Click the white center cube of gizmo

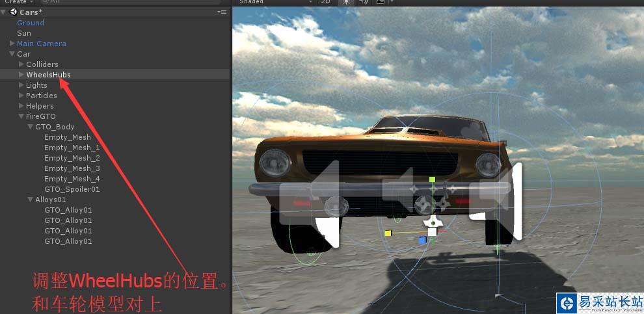(x=432, y=232)
